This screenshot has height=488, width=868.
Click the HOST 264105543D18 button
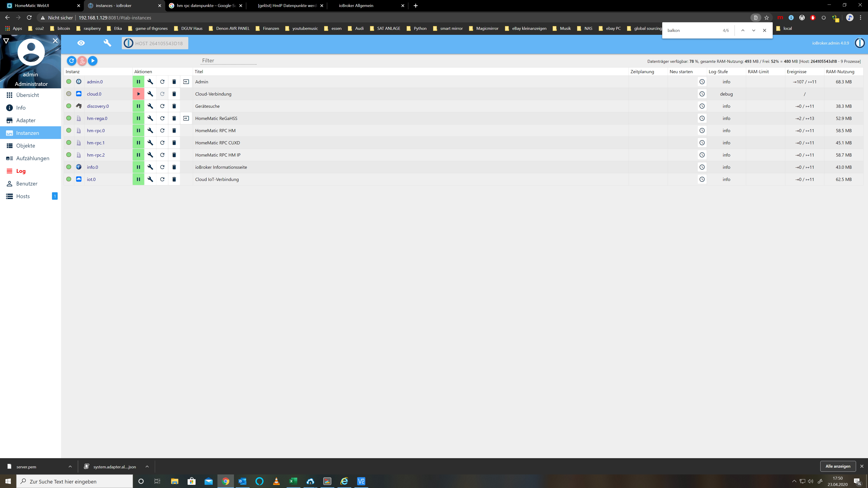click(155, 43)
